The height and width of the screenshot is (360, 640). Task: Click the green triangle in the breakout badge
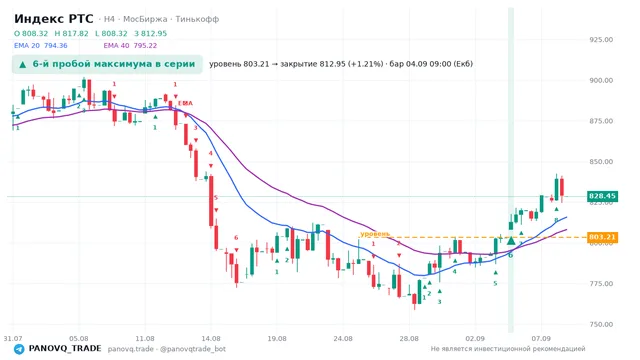point(23,64)
